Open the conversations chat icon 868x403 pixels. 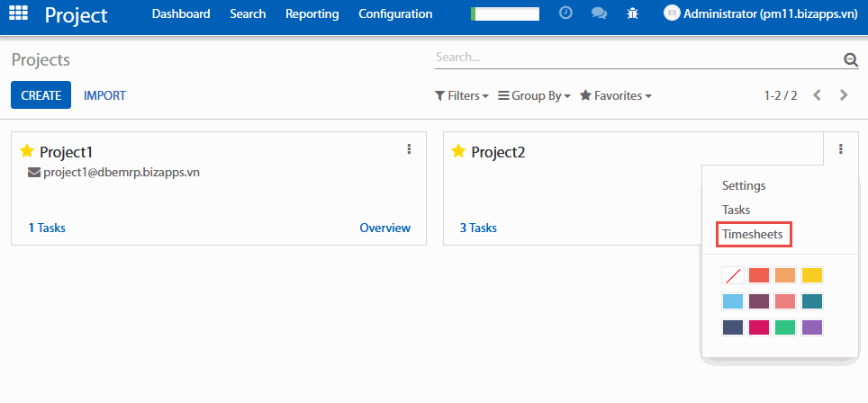coord(599,13)
